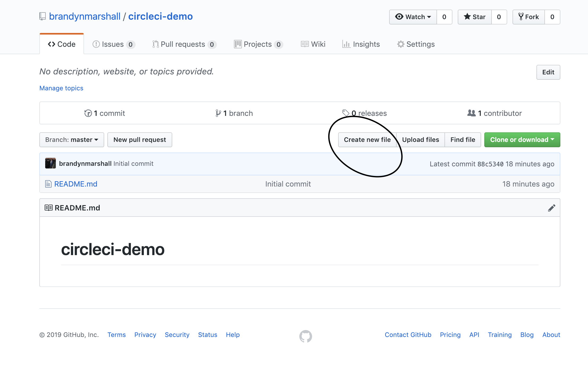Viewport: 588px width, 380px height.
Task: Open the circleci-demo repository title link
Action: point(161,16)
